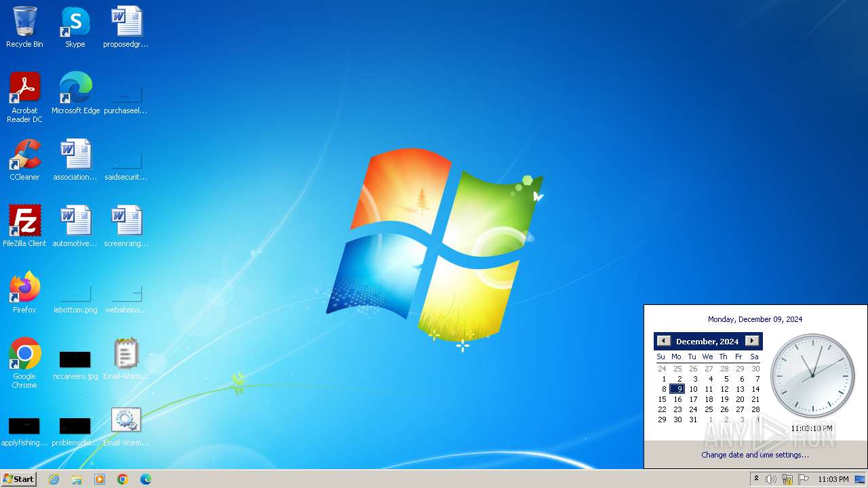Select December 18 in calendar
Image resolution: width=868 pixels, height=488 pixels.
coord(709,399)
